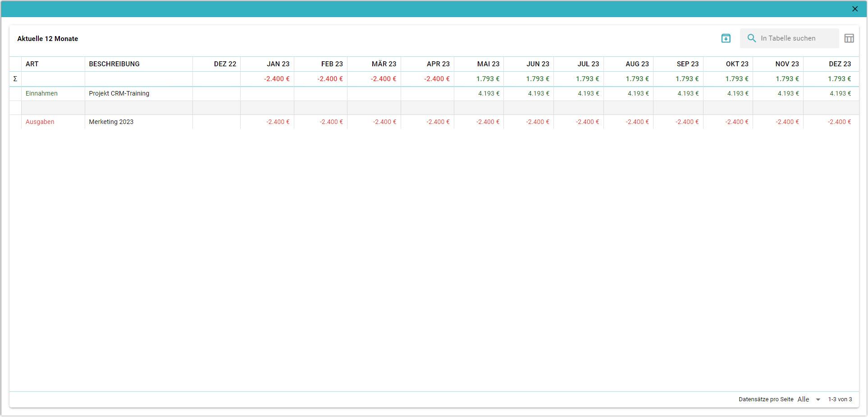Click Ausgaben -2.400 € under APR 23
This screenshot has width=868, height=417.
[438, 122]
